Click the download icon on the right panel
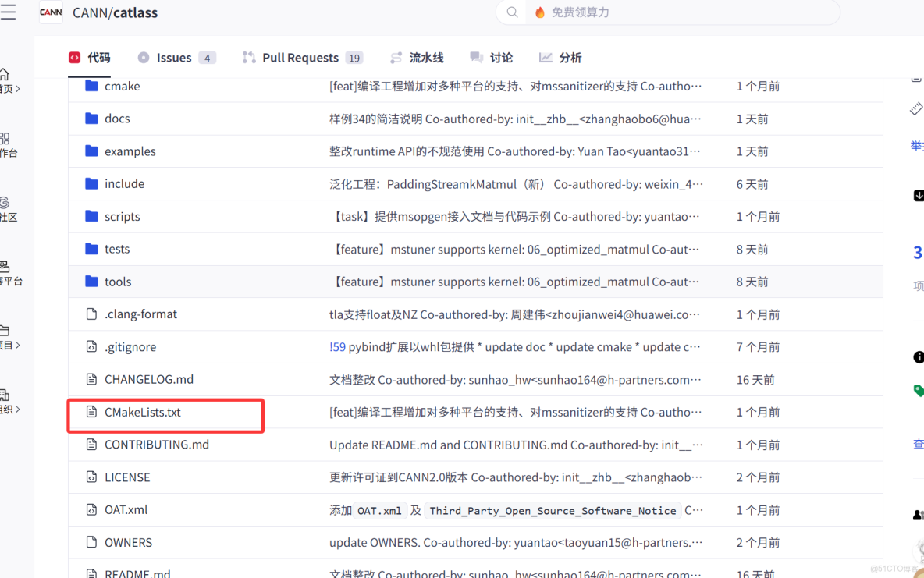Screen dimensions: 924x578 point(919,195)
